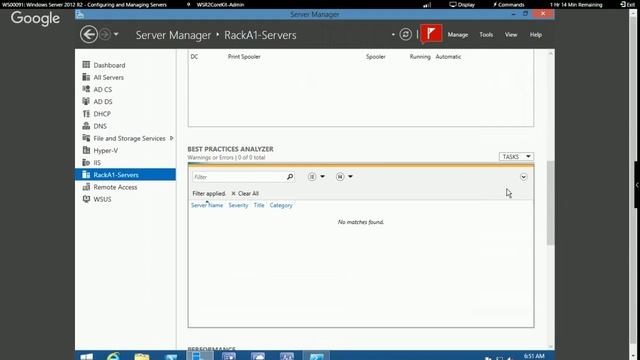The height and width of the screenshot is (360, 640).
Task: Click the DNS role icon
Action: click(86, 126)
